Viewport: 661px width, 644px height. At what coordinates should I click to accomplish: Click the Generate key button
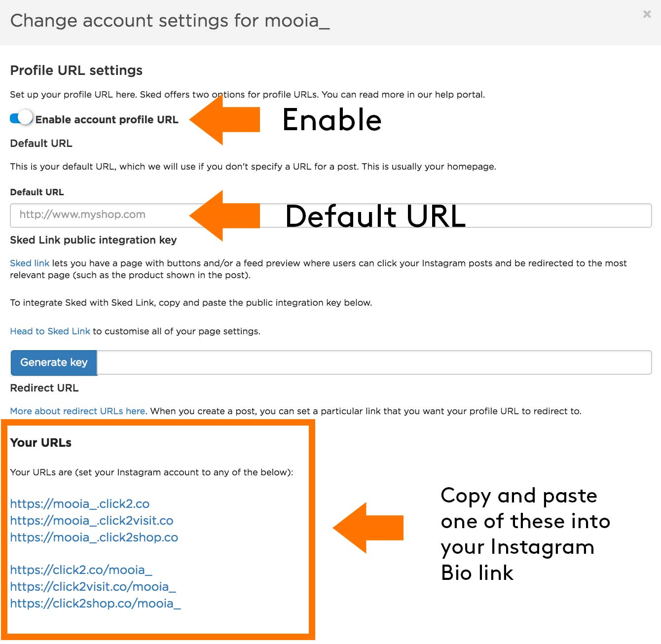pos(54,362)
